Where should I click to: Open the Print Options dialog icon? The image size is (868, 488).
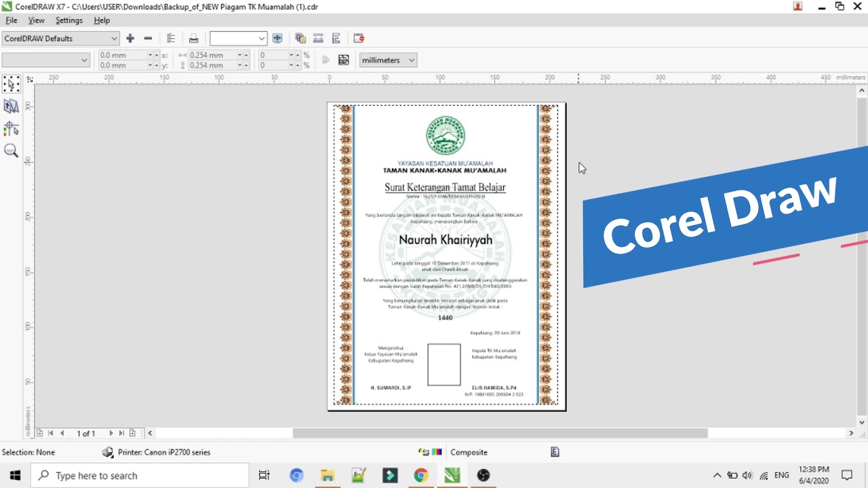tap(171, 39)
